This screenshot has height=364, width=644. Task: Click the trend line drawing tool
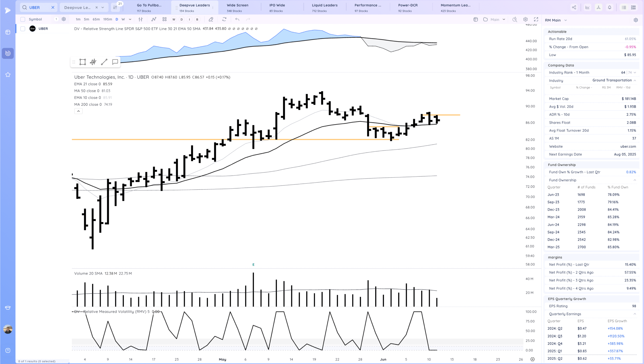104,62
